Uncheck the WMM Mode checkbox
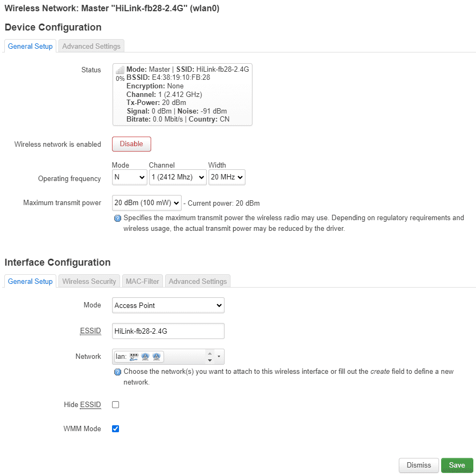The height and width of the screenshot is (474, 476). click(115, 429)
